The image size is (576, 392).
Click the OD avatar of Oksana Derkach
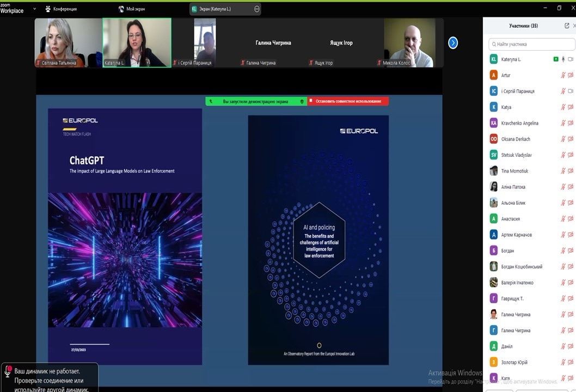(x=494, y=139)
